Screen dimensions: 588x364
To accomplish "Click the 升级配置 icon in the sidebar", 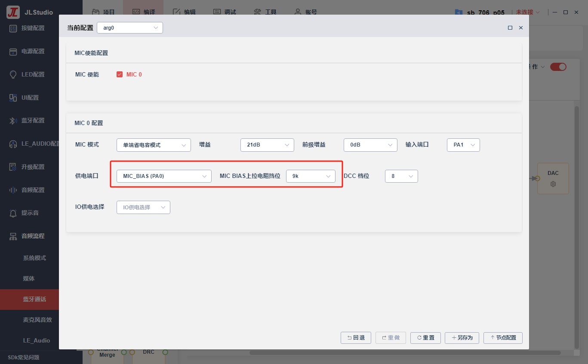I will click(13, 167).
